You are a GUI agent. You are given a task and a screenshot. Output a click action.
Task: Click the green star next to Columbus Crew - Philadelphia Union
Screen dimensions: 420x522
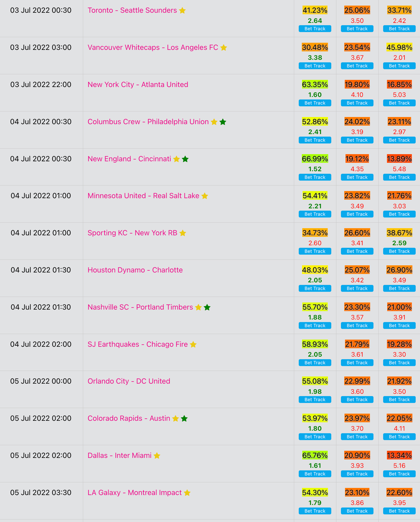(x=223, y=122)
